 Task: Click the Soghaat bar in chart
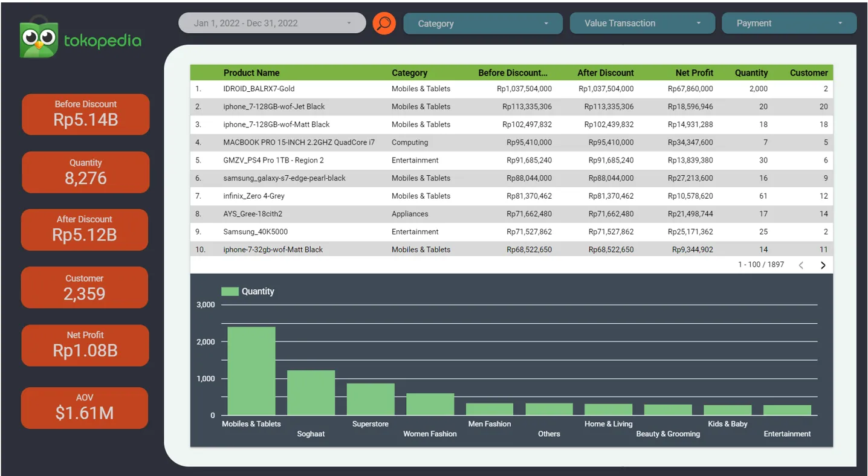click(x=311, y=393)
